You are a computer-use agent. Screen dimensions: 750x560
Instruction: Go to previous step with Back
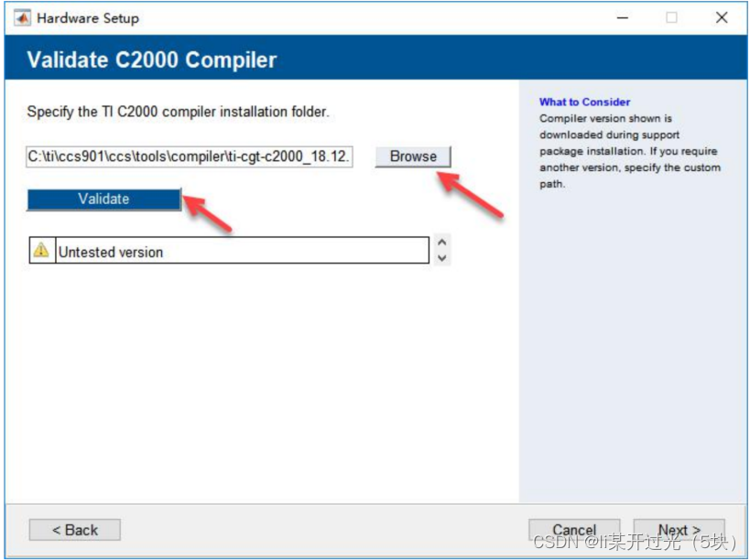pos(74,530)
